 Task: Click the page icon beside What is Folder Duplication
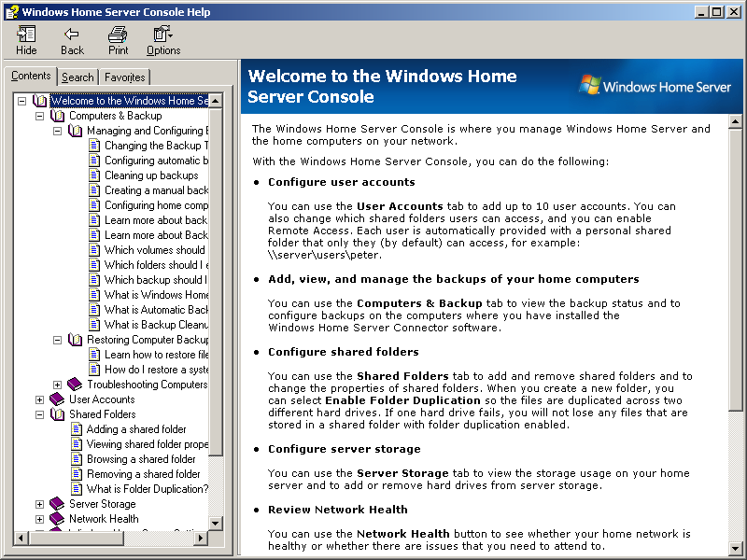[79, 489]
